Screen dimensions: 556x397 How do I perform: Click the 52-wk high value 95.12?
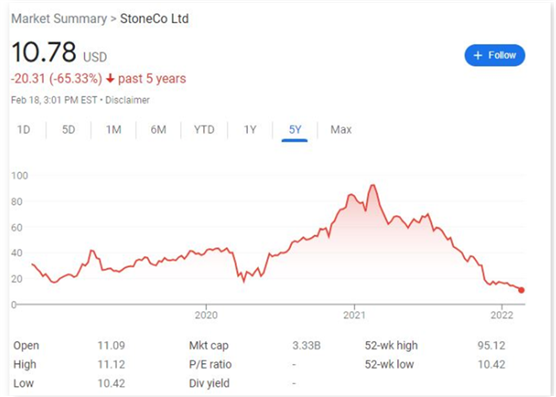click(491, 345)
